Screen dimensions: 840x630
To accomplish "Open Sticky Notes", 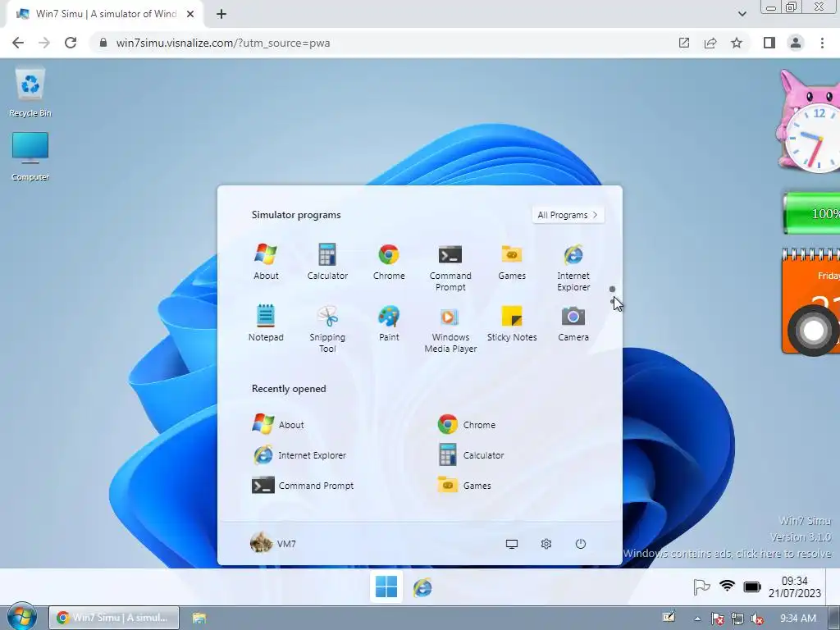I will (512, 323).
